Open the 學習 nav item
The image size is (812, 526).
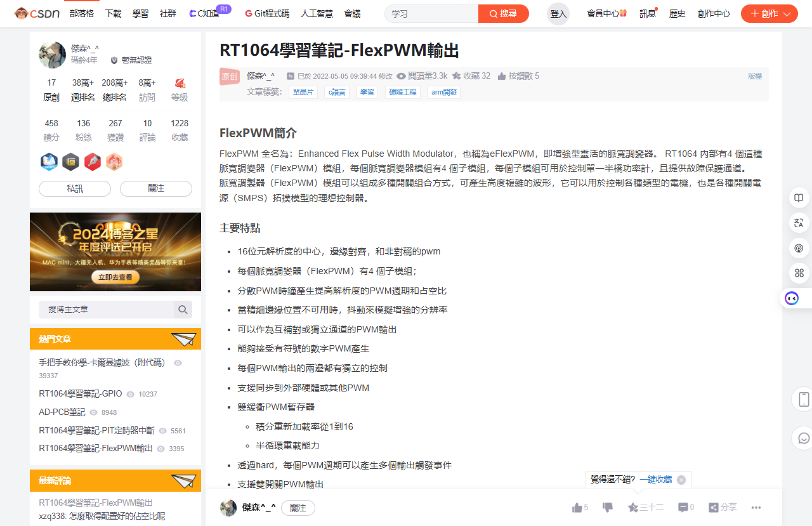coord(140,13)
